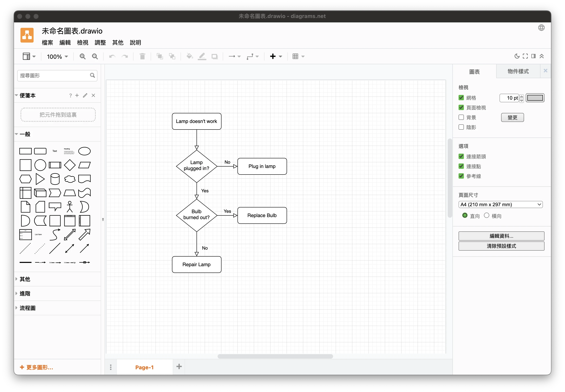Select the cylinder shape in palette

click(x=55, y=179)
